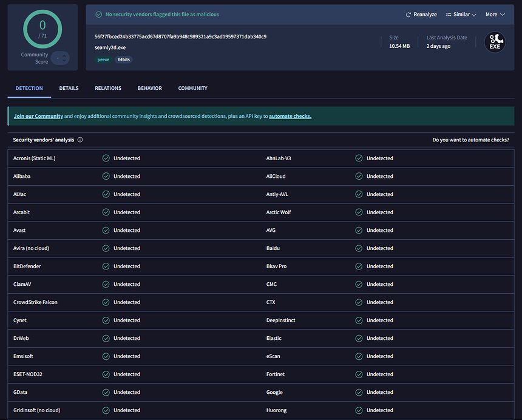The width and height of the screenshot is (522, 420).
Task: Click the Antiy-AVL undetected check icon
Action: [359, 194]
